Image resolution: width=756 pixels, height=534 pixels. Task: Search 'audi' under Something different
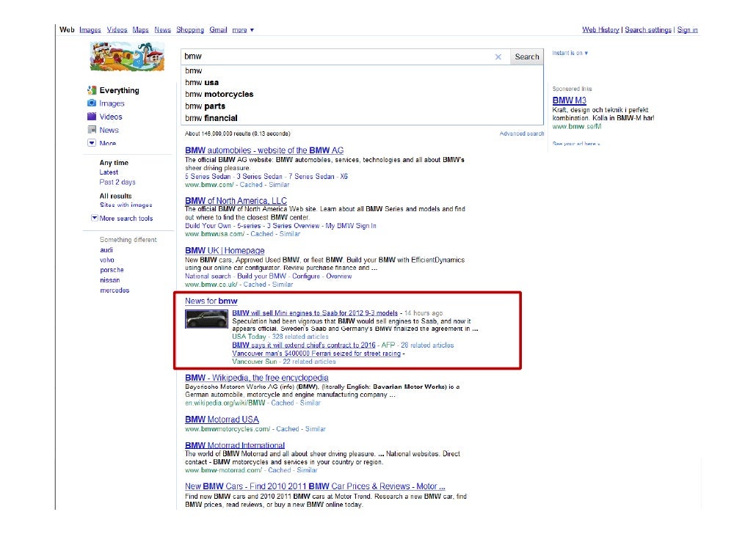[106, 249]
